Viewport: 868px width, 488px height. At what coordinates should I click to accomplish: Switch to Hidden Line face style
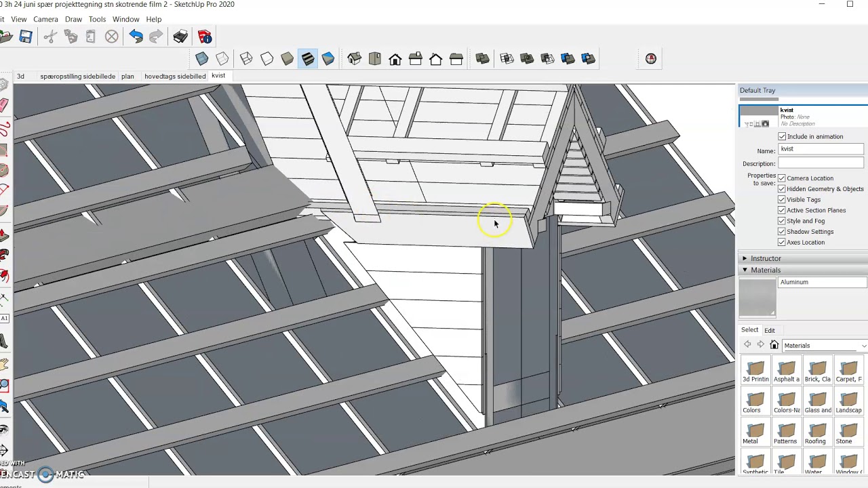point(267,59)
